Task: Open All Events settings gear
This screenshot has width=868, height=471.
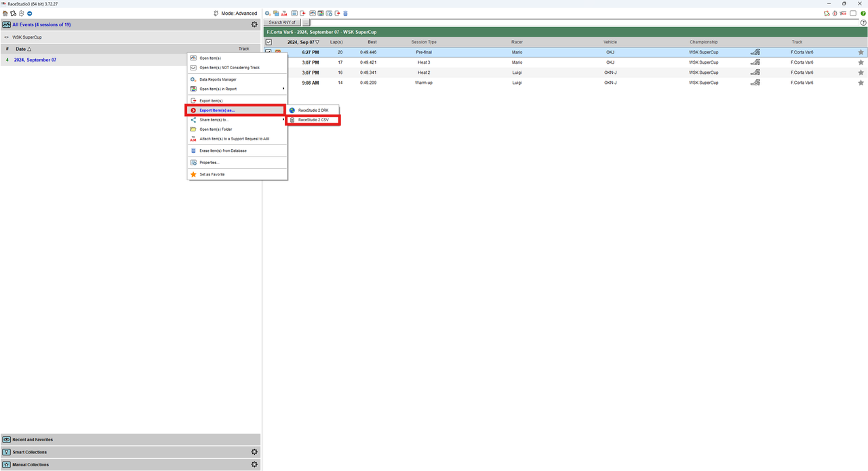Action: point(254,24)
